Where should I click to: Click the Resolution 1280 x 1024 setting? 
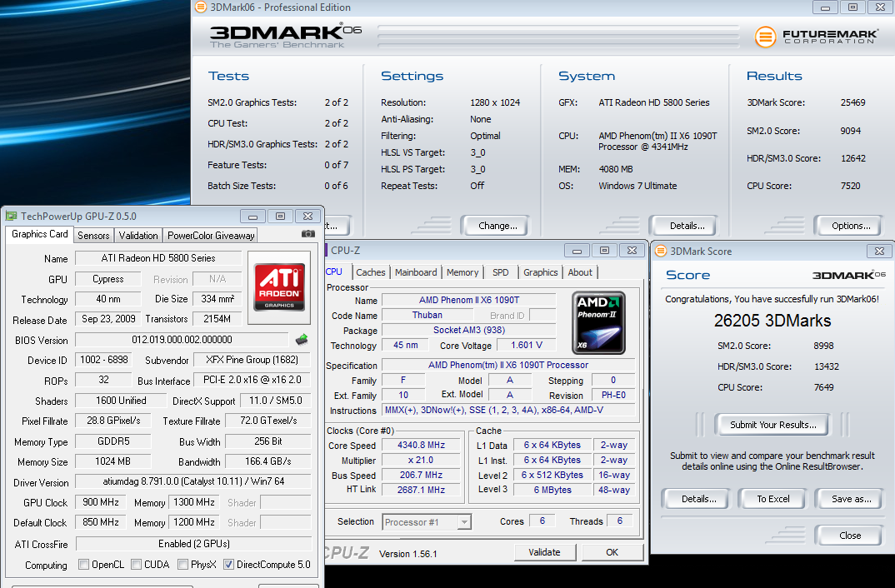495,102
